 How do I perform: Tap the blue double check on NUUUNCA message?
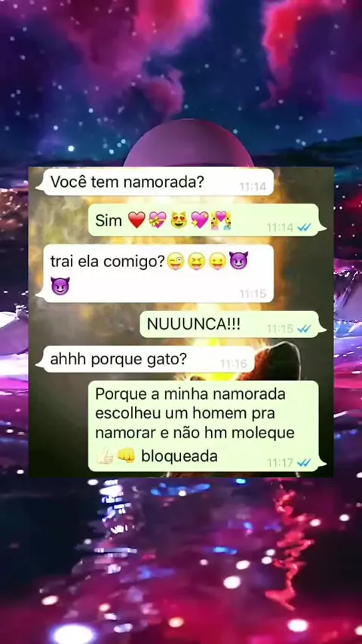point(304,329)
